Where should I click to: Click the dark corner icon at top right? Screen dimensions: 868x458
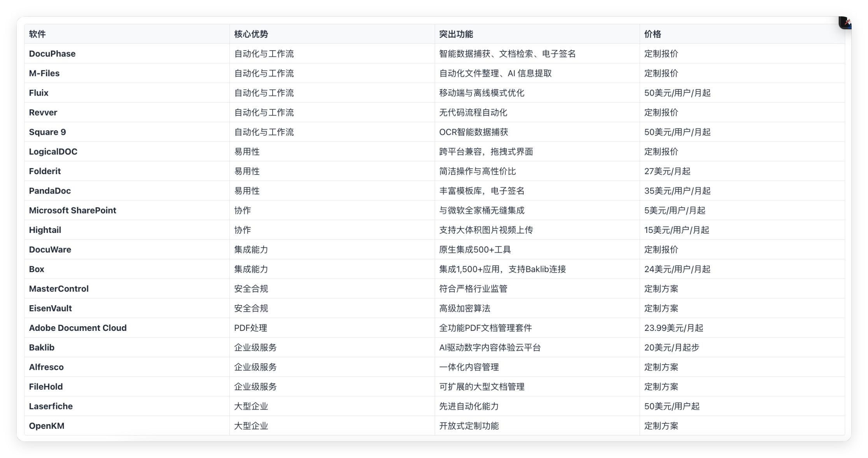845,23
